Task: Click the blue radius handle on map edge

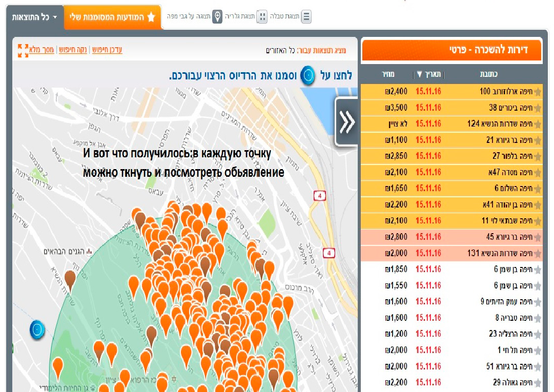Action: tap(37, 330)
